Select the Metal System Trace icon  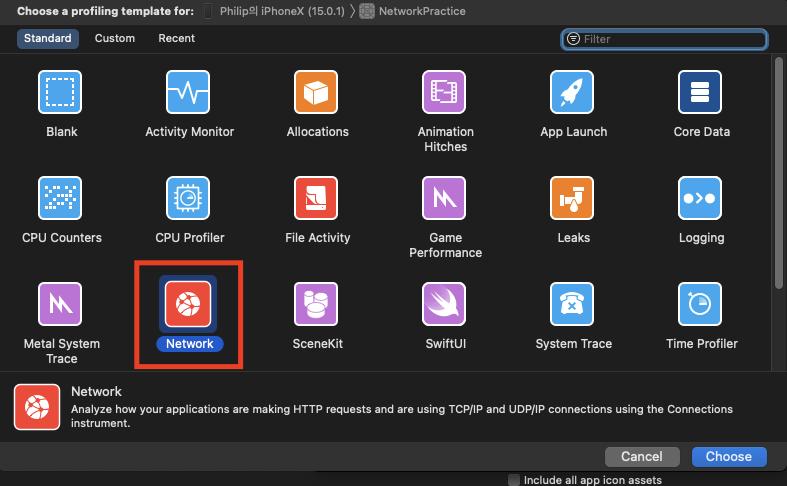pyautogui.click(x=60, y=304)
